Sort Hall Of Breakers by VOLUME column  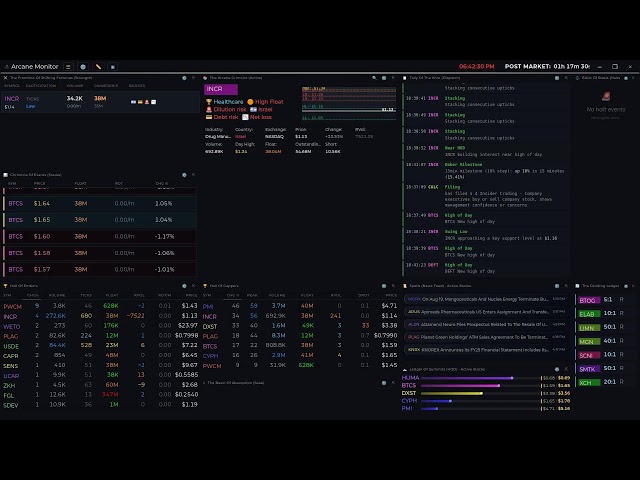(x=57, y=295)
